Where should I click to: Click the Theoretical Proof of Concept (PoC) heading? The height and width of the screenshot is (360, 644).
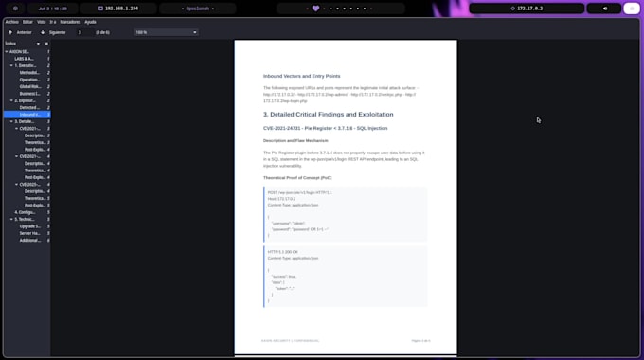(297, 178)
